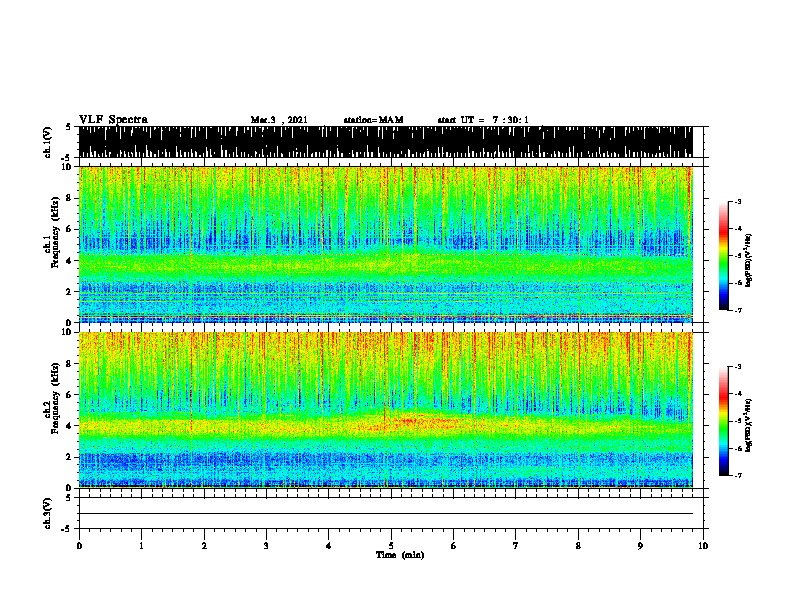Click inside the ch.2 spectrogram panel
This screenshot has width=792, height=612.
click(385, 410)
